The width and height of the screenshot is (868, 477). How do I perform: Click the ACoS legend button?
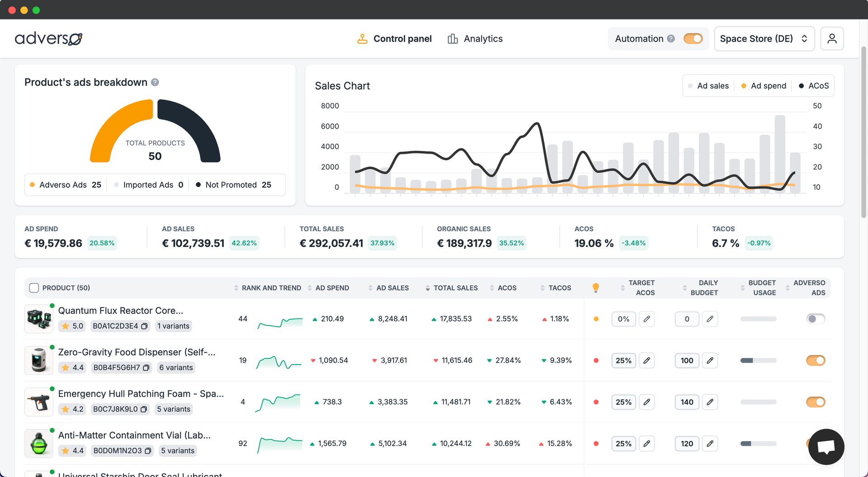click(814, 85)
